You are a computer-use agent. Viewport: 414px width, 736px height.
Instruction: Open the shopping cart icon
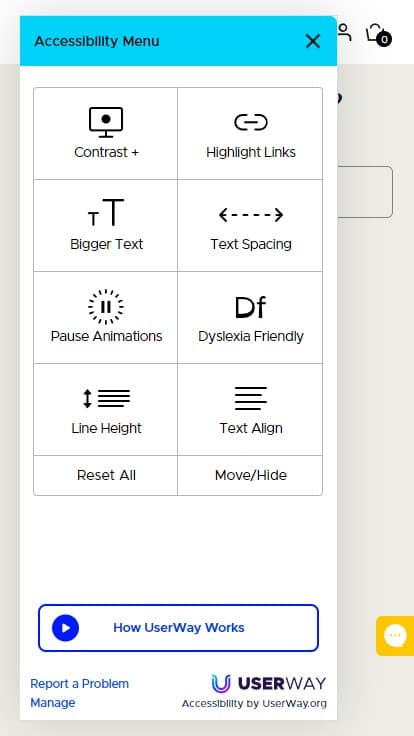tap(378, 34)
